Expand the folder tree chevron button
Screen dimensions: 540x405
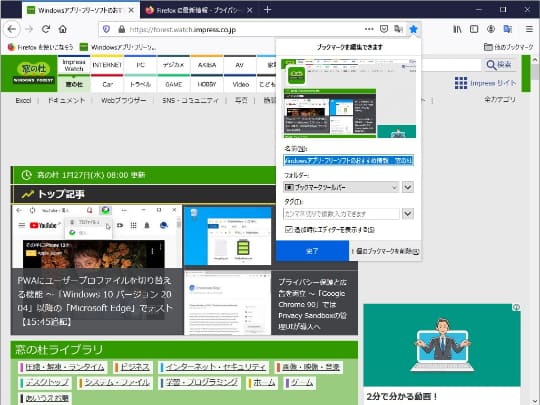click(408, 187)
